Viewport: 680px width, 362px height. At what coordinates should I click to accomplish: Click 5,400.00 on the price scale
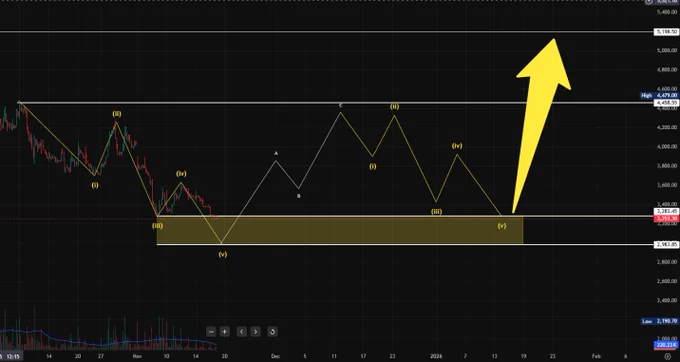point(667,12)
